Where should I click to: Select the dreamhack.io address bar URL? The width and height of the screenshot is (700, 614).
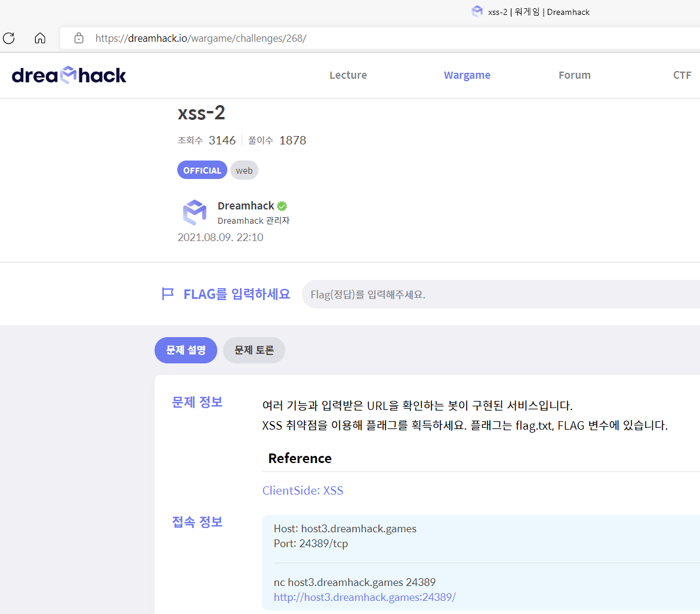201,38
